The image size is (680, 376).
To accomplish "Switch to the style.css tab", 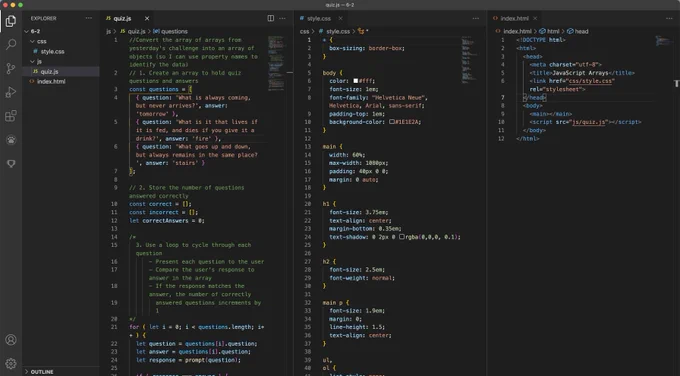I will pyautogui.click(x=319, y=18).
